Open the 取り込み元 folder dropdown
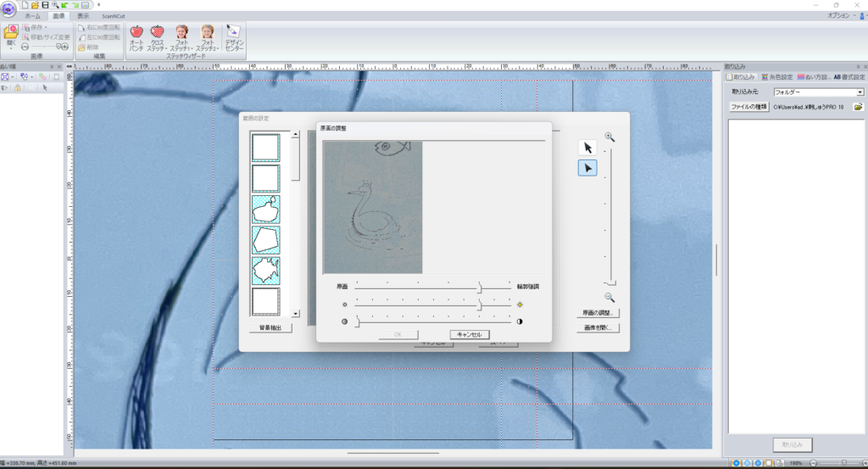Image resolution: width=868 pixels, height=469 pixels. pos(860,92)
